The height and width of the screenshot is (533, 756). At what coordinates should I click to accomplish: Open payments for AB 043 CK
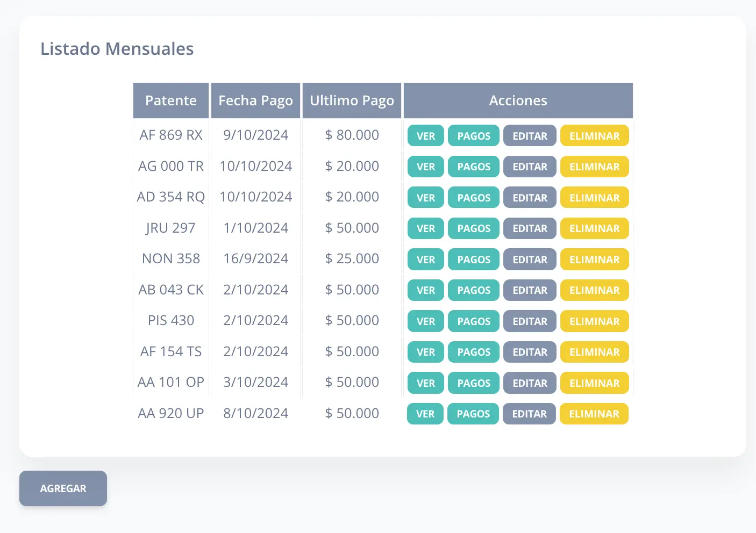[x=473, y=290]
